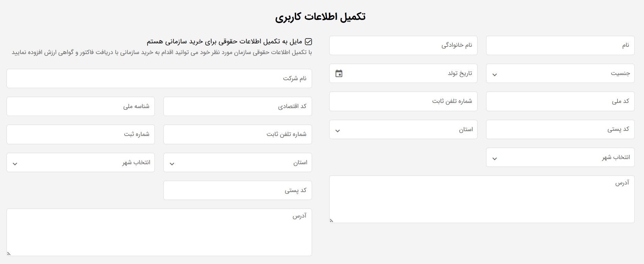Click the national code (کد ملی) field
Image resolution: width=644 pixels, height=264 pixels.
560,102
